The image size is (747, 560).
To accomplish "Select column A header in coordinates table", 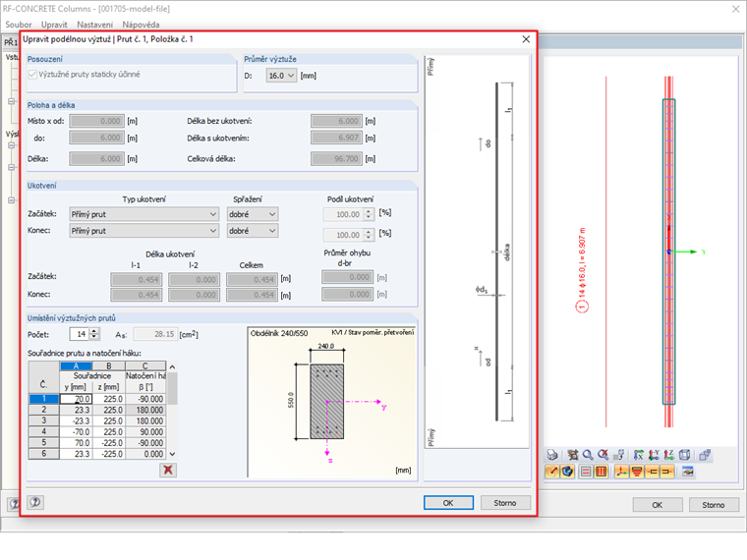I will (76, 366).
